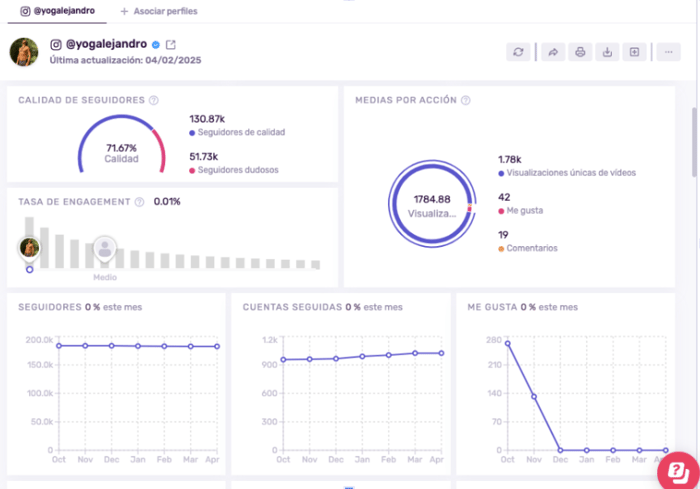Open the support chat widget
Image resolution: width=700 pixels, height=489 pixels.
(x=677, y=469)
